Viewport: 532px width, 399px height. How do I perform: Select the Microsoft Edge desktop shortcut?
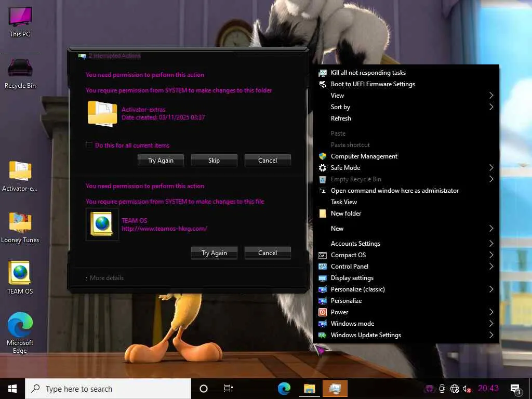[x=20, y=333]
